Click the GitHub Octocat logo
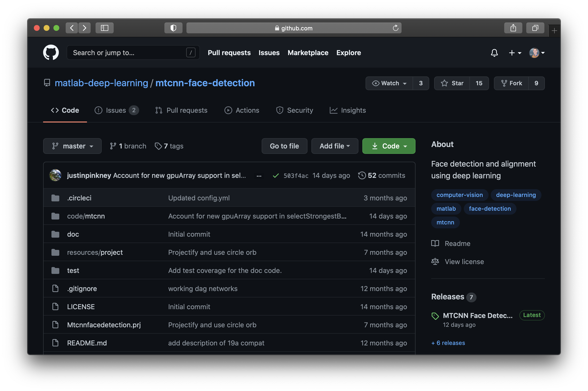The height and width of the screenshot is (391, 588). click(x=51, y=53)
